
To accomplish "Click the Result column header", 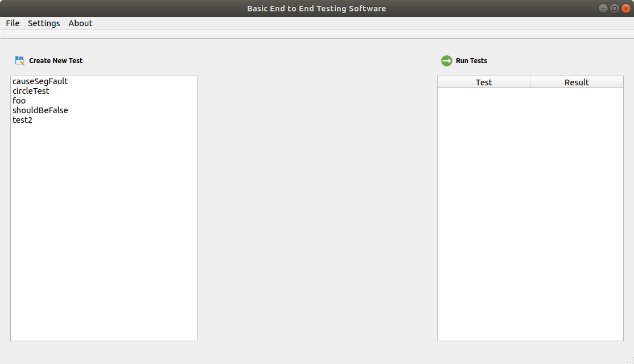I will pos(577,82).
